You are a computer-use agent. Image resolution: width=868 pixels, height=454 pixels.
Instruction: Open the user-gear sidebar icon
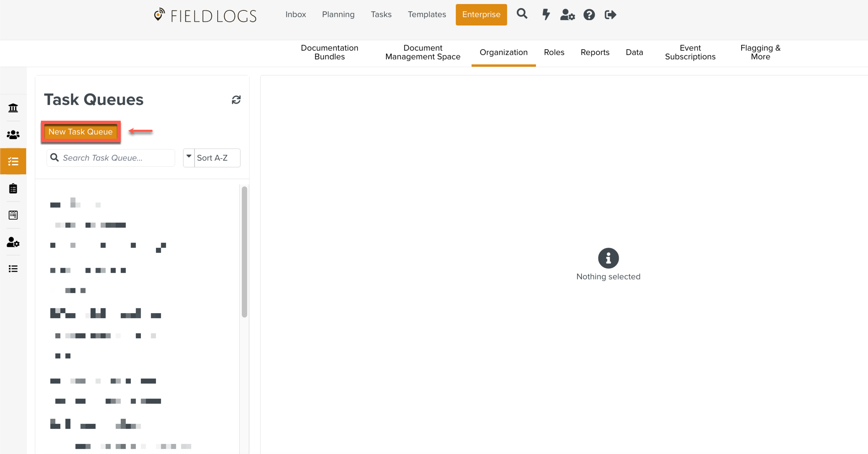coord(13,242)
